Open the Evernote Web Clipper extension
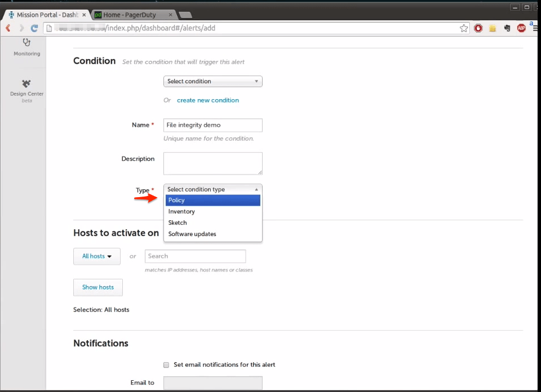This screenshot has height=392, width=541. point(507,28)
